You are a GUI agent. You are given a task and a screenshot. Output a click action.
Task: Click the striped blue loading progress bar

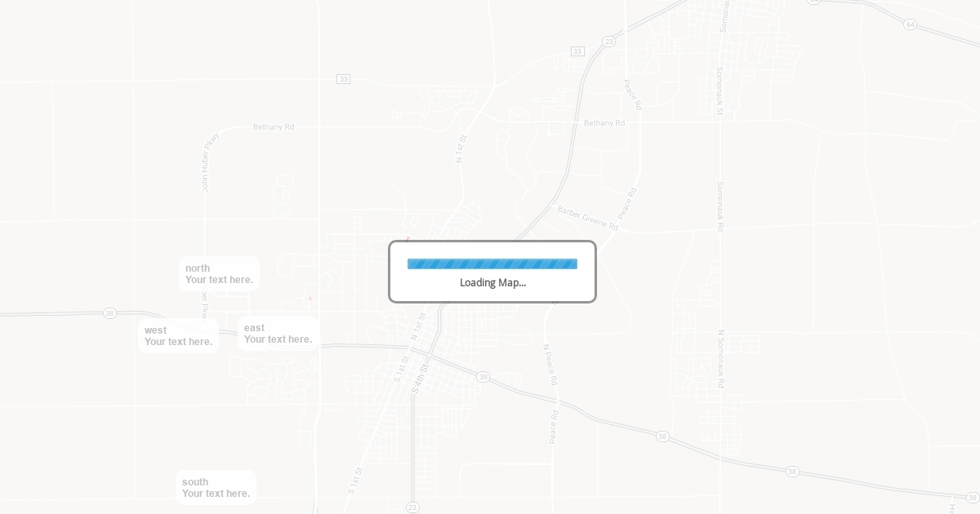pyautogui.click(x=492, y=264)
